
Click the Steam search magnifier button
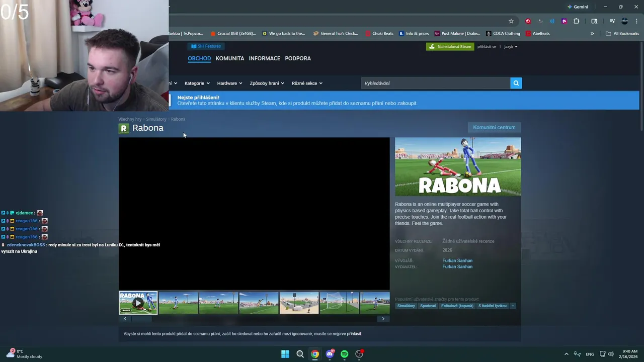[x=516, y=83]
